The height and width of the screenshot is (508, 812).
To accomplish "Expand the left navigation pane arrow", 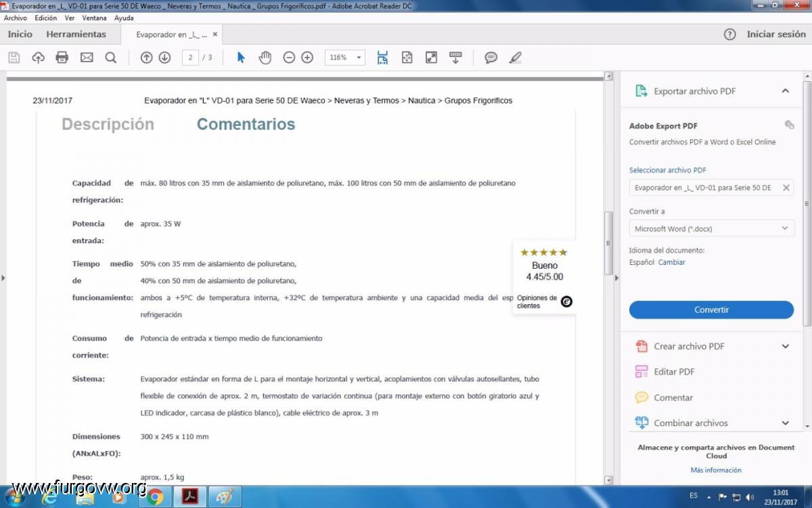I will point(3,278).
